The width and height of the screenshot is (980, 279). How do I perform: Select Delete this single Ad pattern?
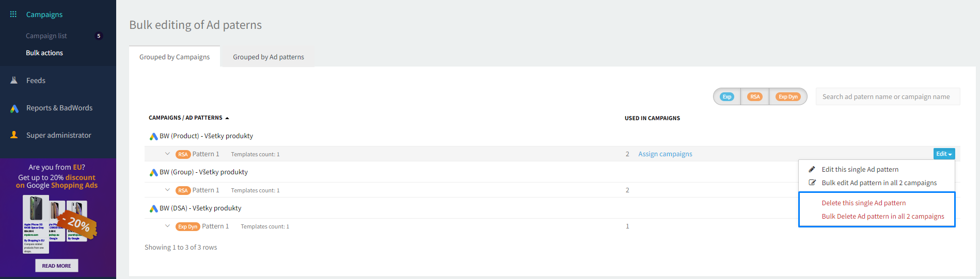pyautogui.click(x=864, y=203)
